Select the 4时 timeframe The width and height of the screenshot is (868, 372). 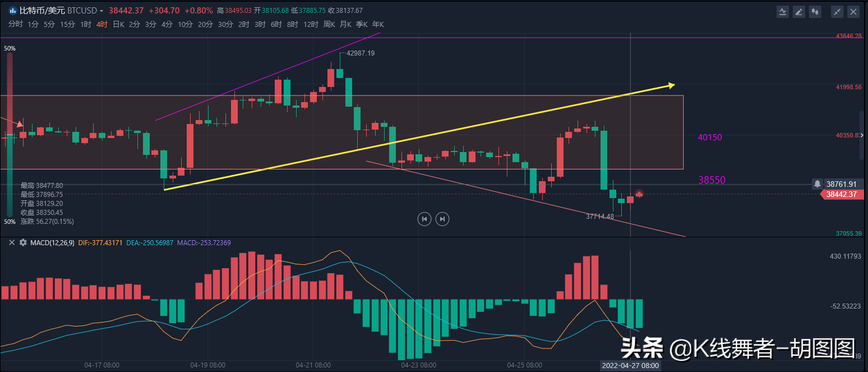pos(101,25)
